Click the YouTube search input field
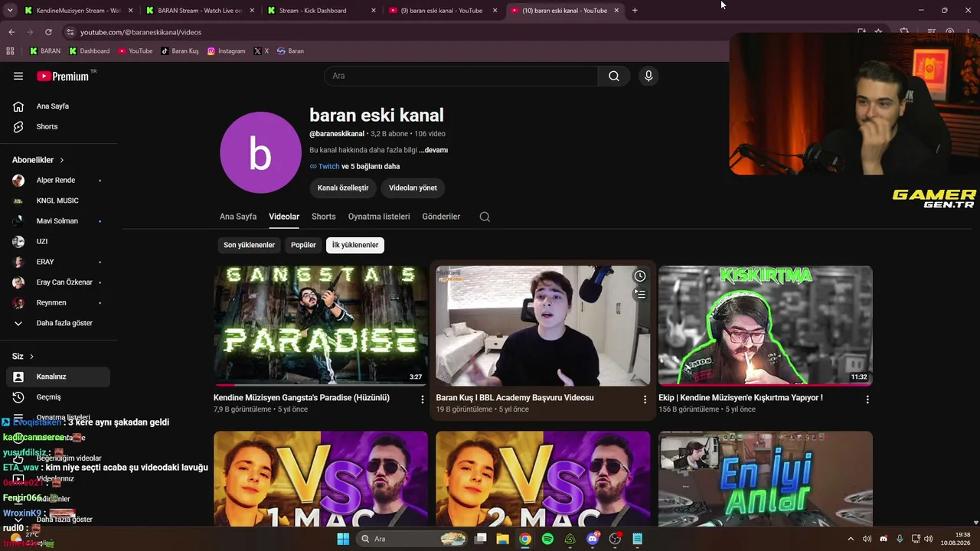Viewport: 980px width, 551px height. (461, 76)
